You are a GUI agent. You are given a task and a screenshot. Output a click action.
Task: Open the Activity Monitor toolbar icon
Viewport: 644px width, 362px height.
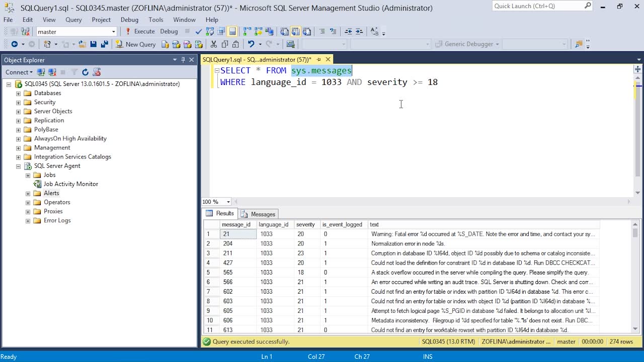point(290,44)
